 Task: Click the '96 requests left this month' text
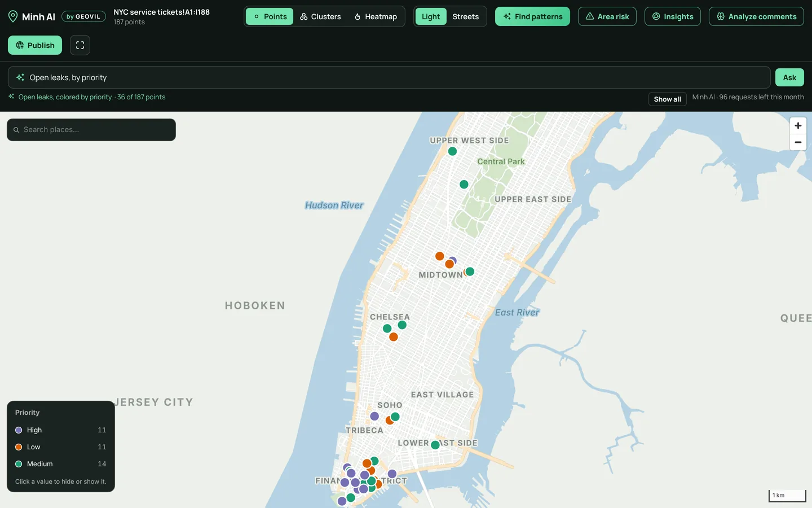coord(761,97)
